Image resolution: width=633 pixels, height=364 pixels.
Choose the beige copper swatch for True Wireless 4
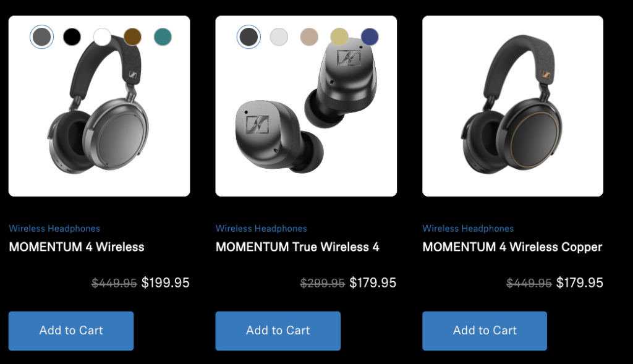pyautogui.click(x=309, y=36)
